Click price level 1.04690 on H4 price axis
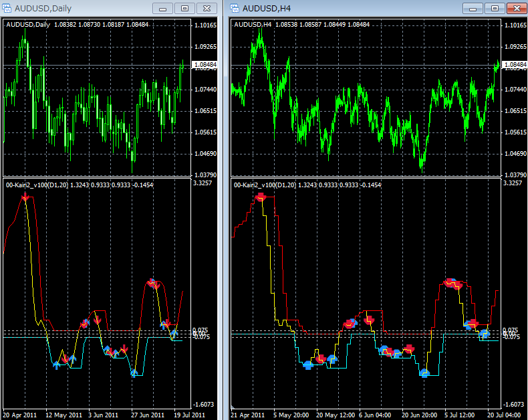Image resolution: width=528 pixels, height=420 pixels. (515, 154)
